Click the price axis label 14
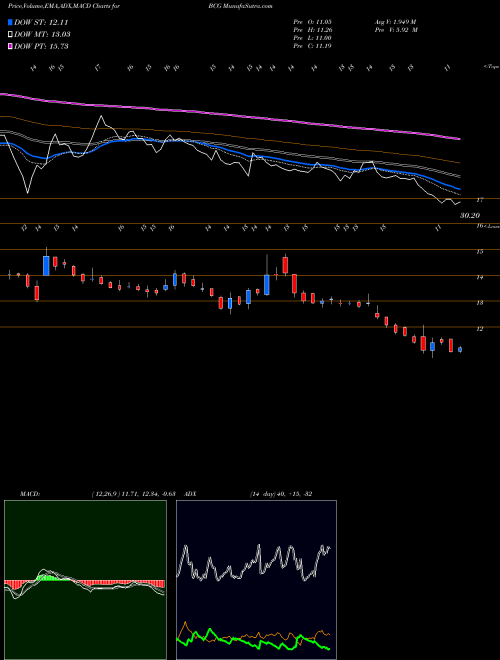The image size is (500, 660). tap(479, 277)
